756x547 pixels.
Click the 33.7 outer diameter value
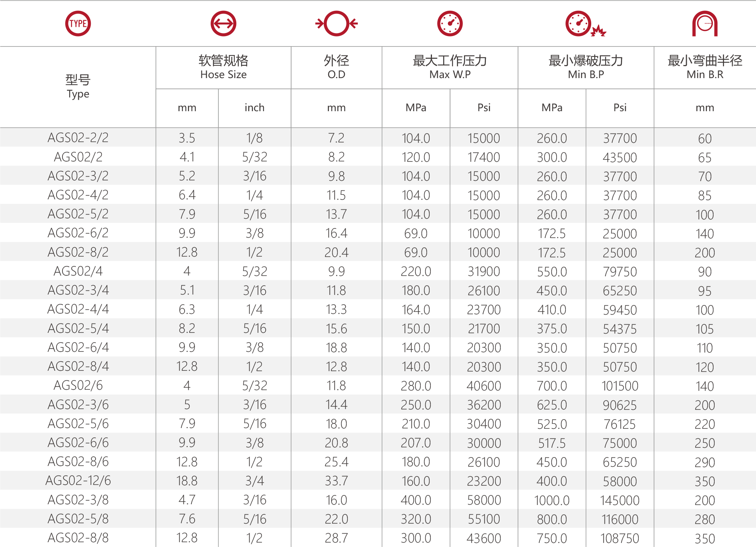(x=336, y=481)
